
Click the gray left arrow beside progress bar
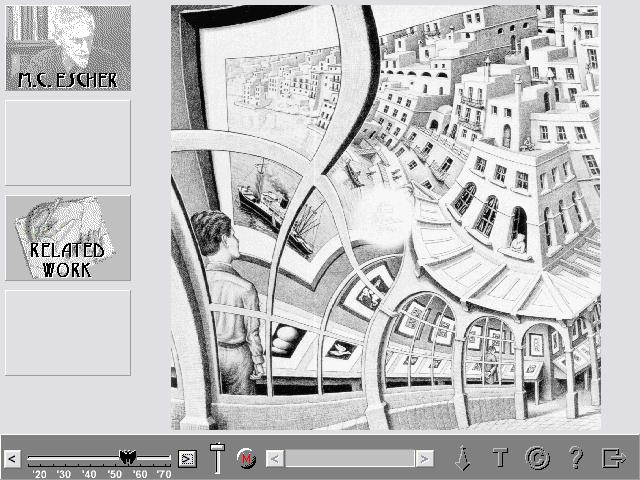275,458
